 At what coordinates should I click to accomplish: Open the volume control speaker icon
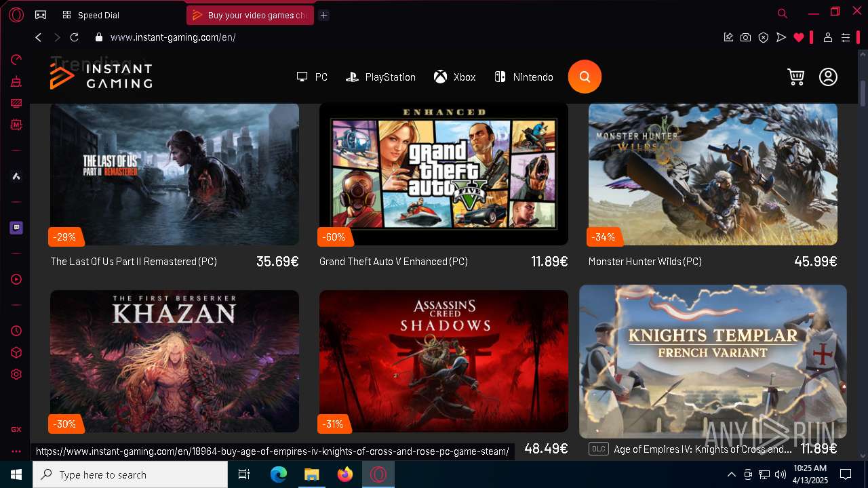pos(781,474)
